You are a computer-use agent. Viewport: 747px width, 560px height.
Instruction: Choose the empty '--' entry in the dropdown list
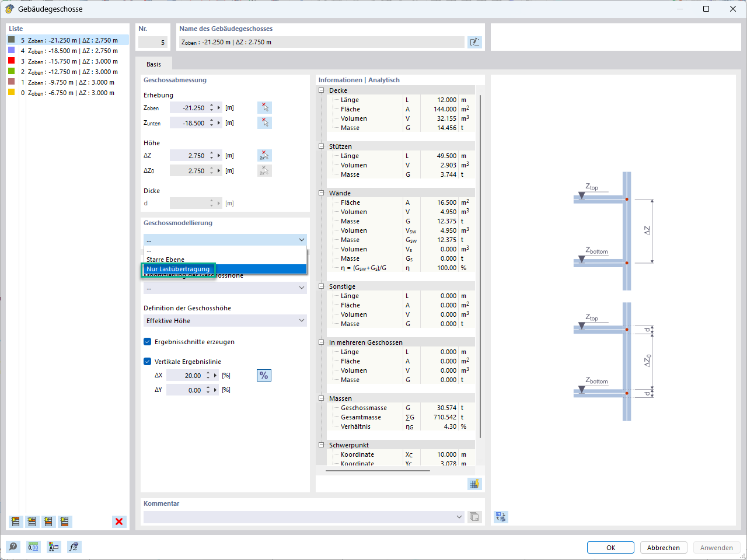[225, 251]
